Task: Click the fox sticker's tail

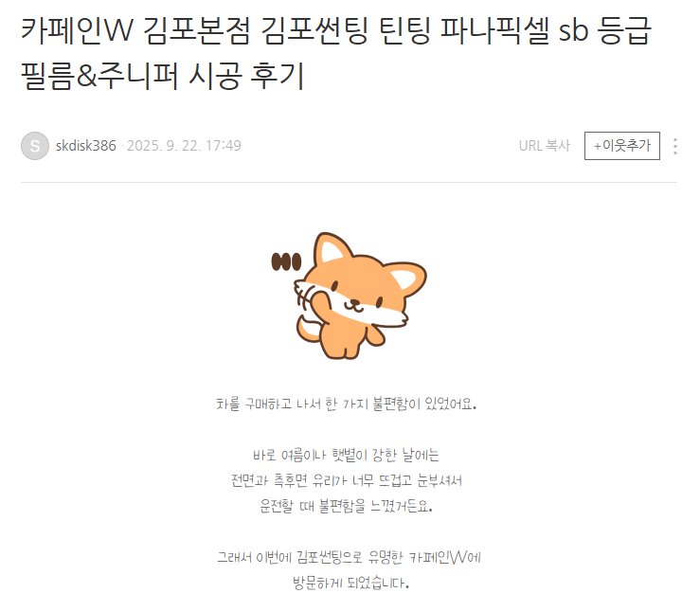Action: coord(308,329)
